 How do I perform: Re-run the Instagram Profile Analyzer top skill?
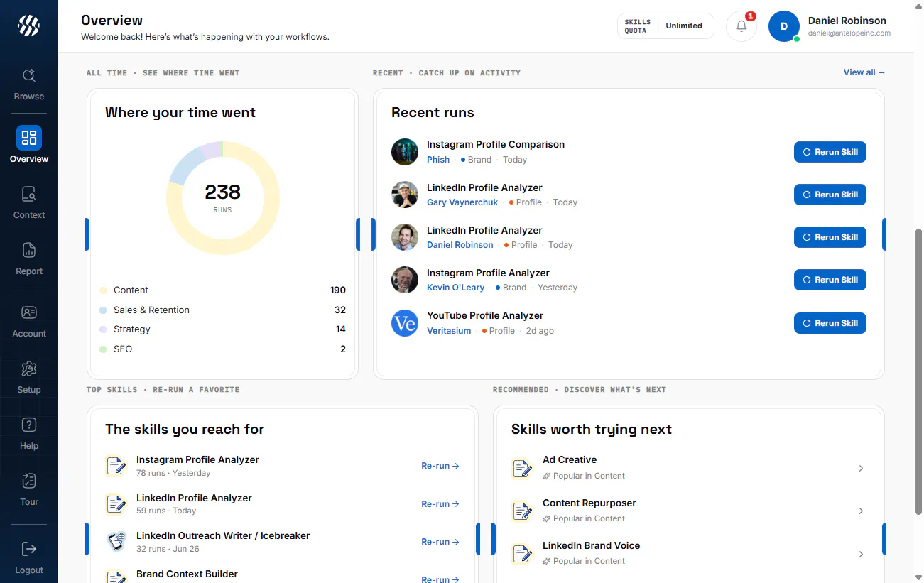pyautogui.click(x=440, y=466)
